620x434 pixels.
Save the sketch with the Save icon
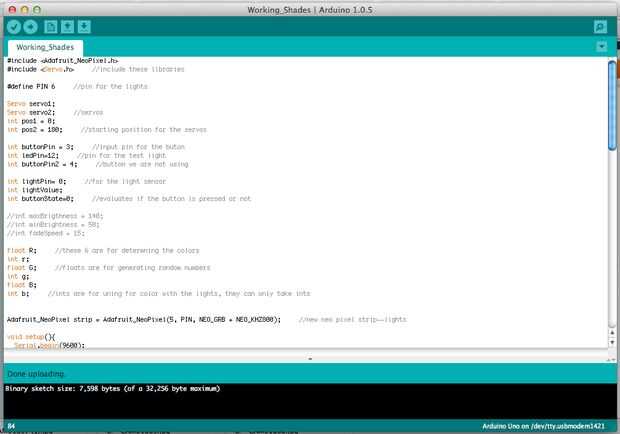(x=84, y=27)
